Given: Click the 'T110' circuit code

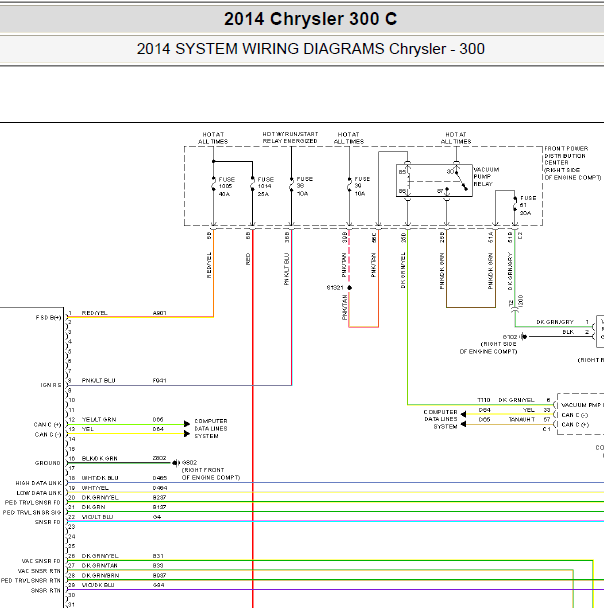Looking at the screenshot, I should point(484,400).
